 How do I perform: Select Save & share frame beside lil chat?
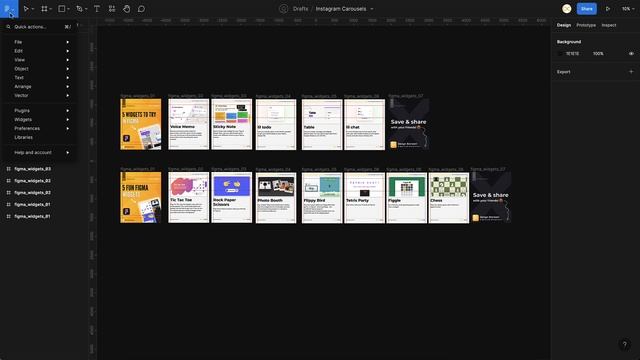point(409,124)
